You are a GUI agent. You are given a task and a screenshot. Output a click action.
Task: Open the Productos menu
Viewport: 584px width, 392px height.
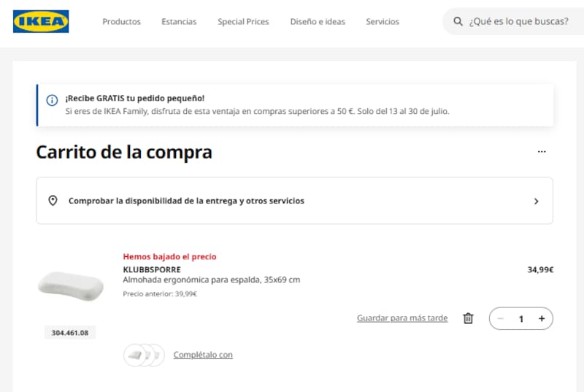click(x=122, y=22)
